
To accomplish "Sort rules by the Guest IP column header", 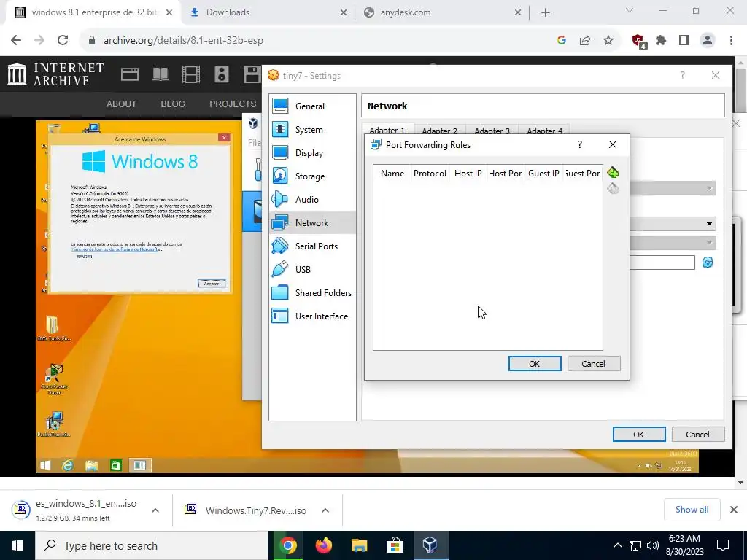I will tap(543, 174).
